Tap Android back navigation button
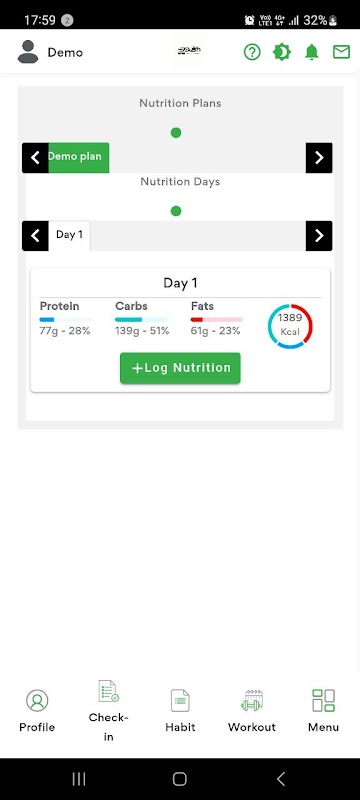Viewport: 360px width, 800px height. tap(280, 779)
